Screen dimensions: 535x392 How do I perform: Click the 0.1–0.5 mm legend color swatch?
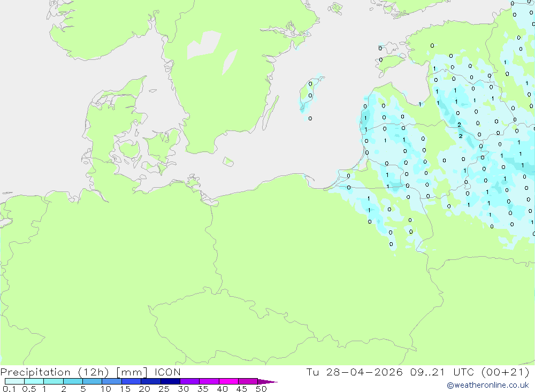[14, 381]
